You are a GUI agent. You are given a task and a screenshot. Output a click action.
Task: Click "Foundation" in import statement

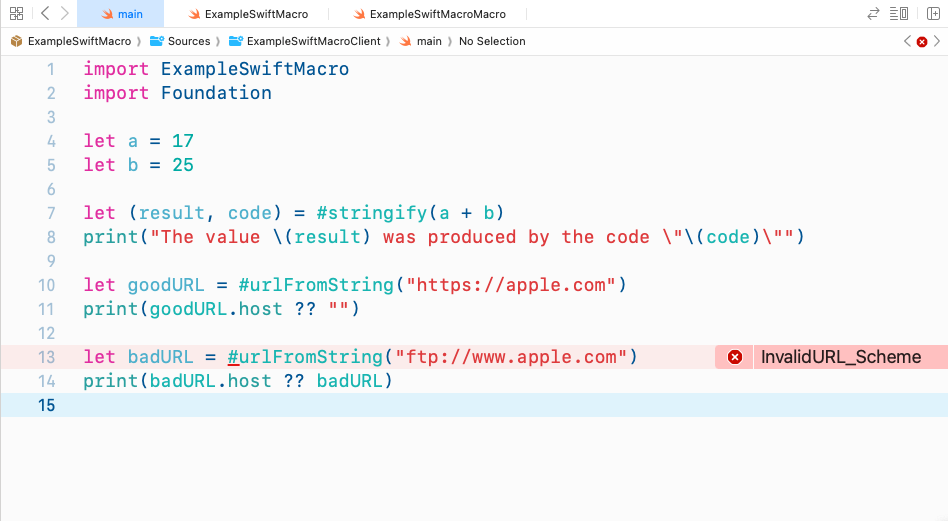pyautogui.click(x=216, y=93)
